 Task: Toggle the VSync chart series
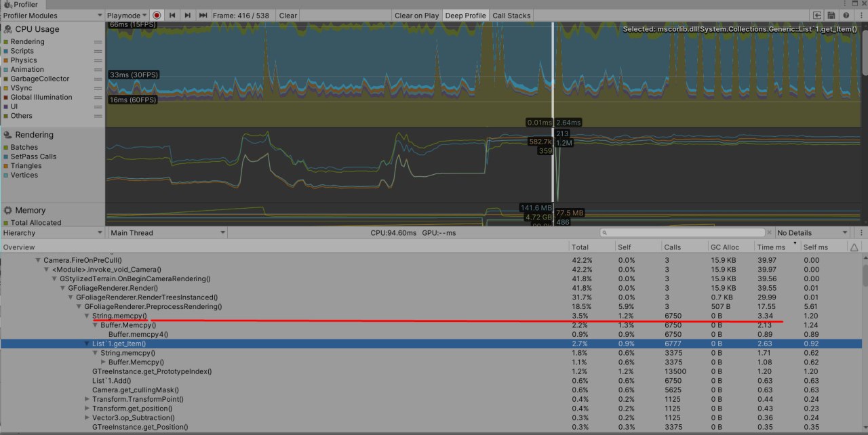19,88
